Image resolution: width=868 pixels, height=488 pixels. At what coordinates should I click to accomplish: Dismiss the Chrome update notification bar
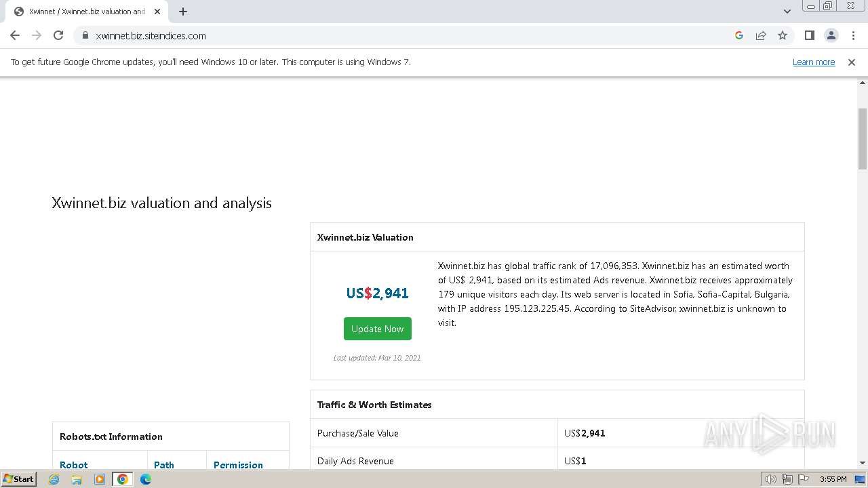pyautogui.click(x=852, y=62)
